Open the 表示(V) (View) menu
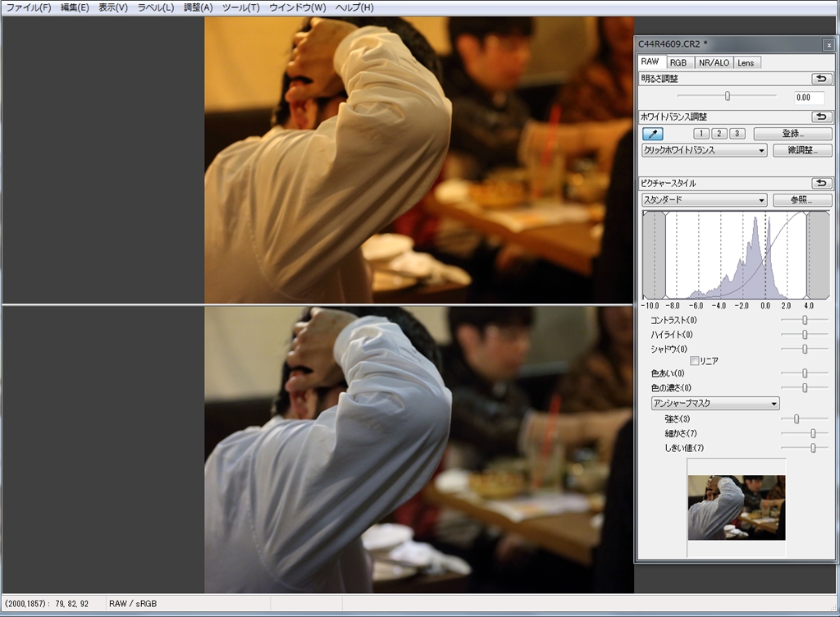This screenshot has height=617, width=840. [x=113, y=7]
